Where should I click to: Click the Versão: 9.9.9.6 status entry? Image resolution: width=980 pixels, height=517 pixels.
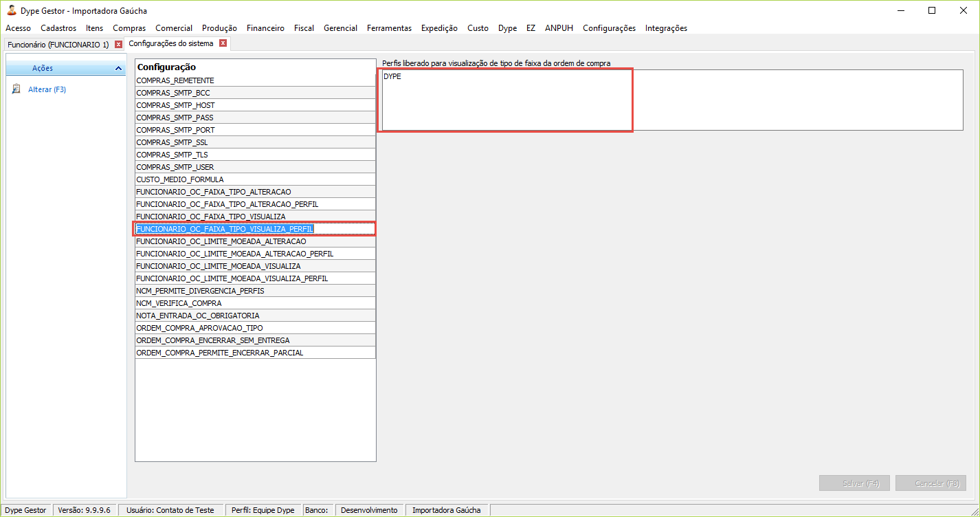(x=85, y=510)
